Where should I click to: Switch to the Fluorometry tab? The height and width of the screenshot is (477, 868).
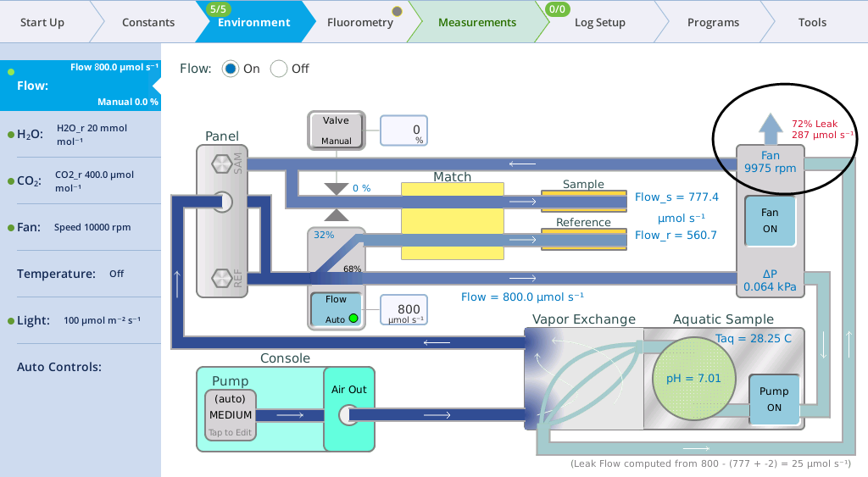tap(360, 22)
